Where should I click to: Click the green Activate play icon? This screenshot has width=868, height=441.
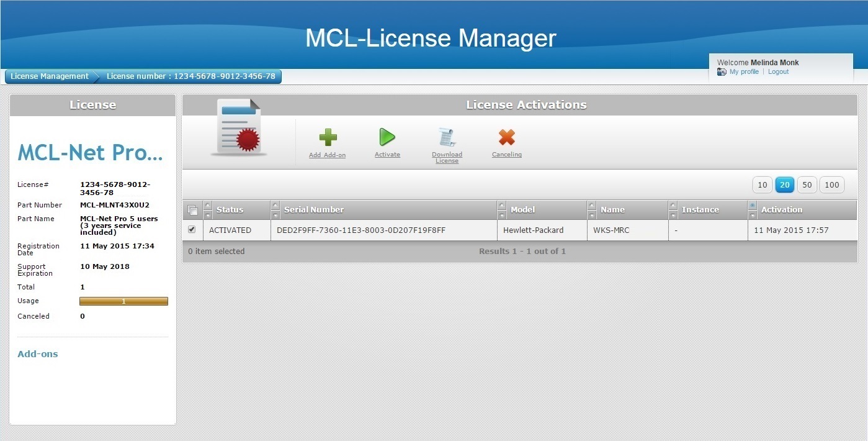click(387, 137)
